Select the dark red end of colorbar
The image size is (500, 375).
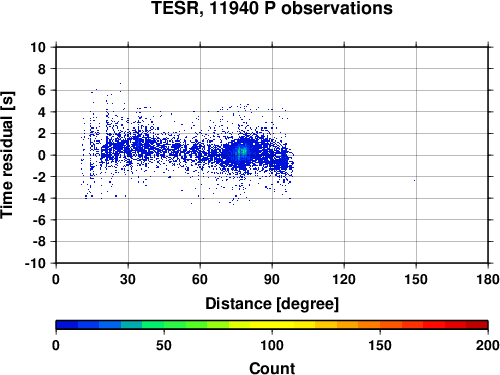click(x=477, y=325)
